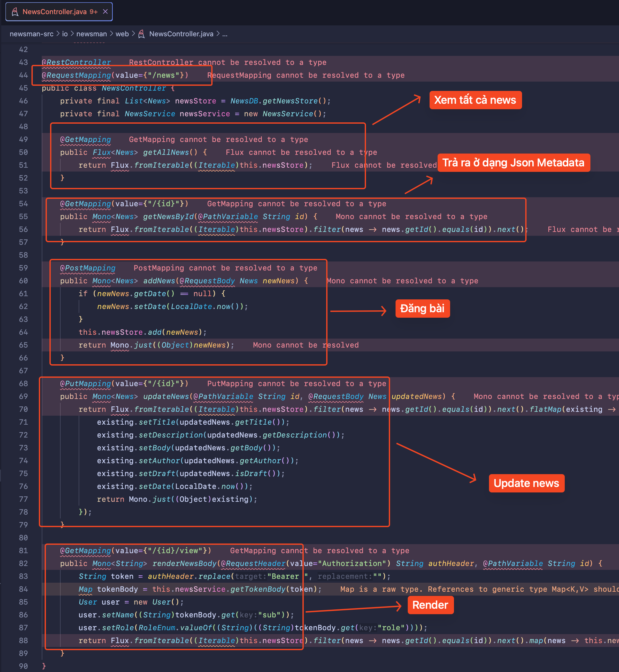The image size is (619, 672).
Task: Click the breadcrumb ellipsis symbol
Action: pyautogui.click(x=225, y=34)
